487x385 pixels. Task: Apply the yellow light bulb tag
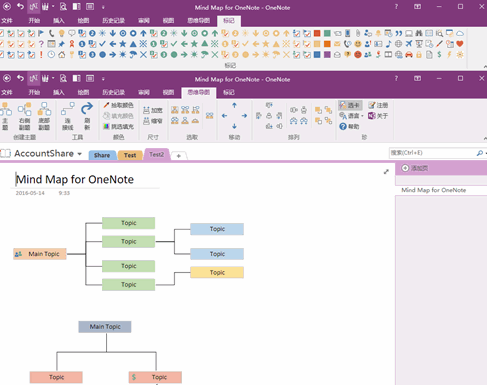[62, 33]
